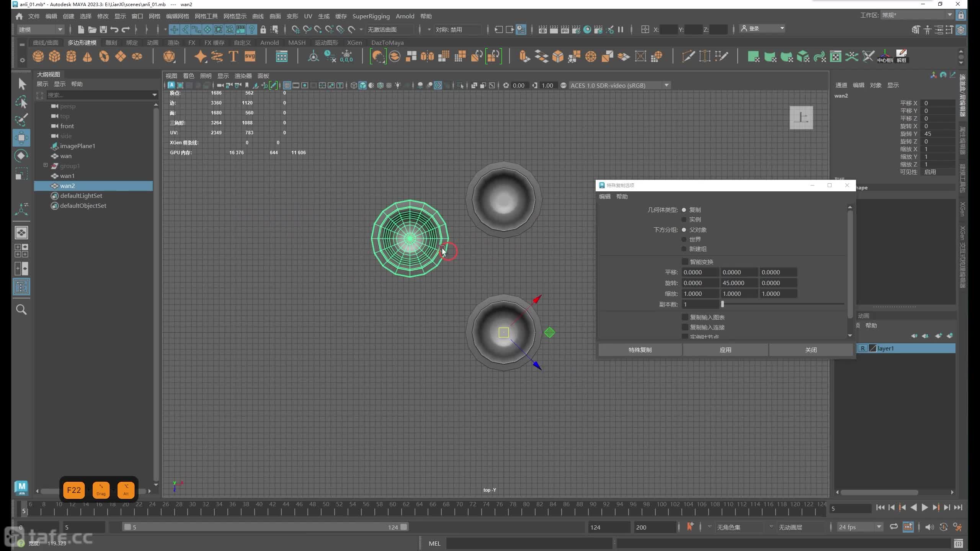Enable the 复制输入连接 checkbox
Image resolution: width=980 pixels, height=551 pixels.
pyautogui.click(x=685, y=327)
